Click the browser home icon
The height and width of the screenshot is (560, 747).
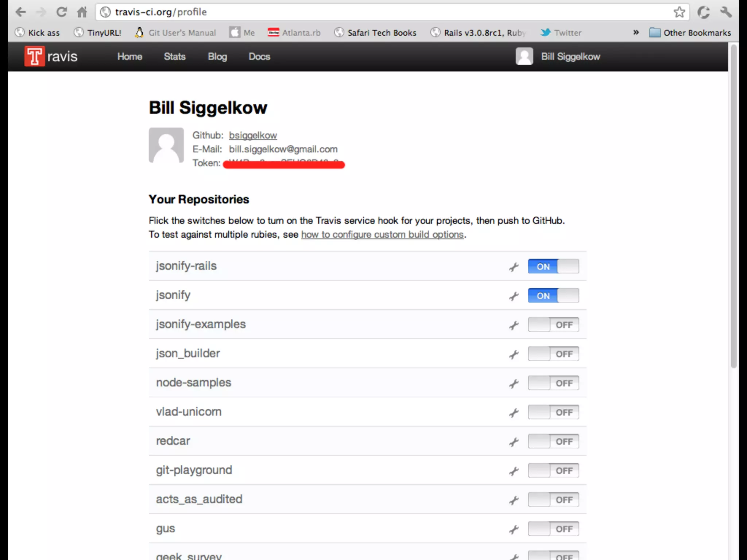pyautogui.click(x=82, y=12)
